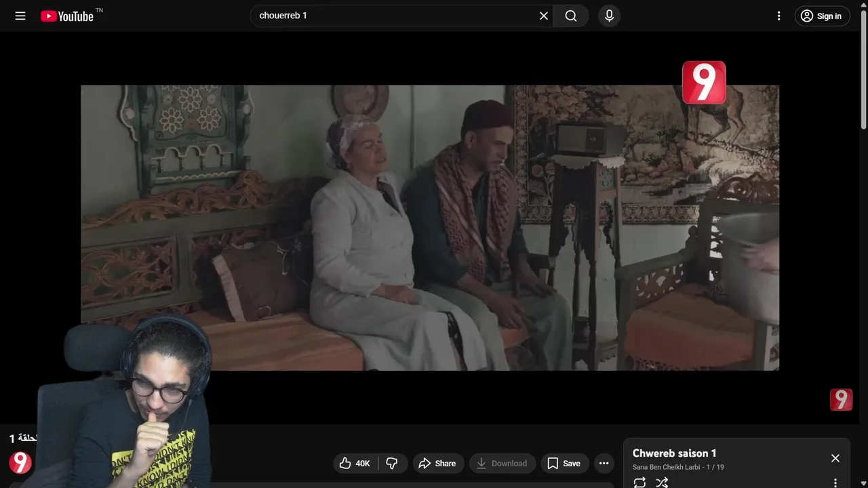The image size is (868, 488).
Task: Close the Chwereb saison 1 playlist panel
Action: pos(835,458)
